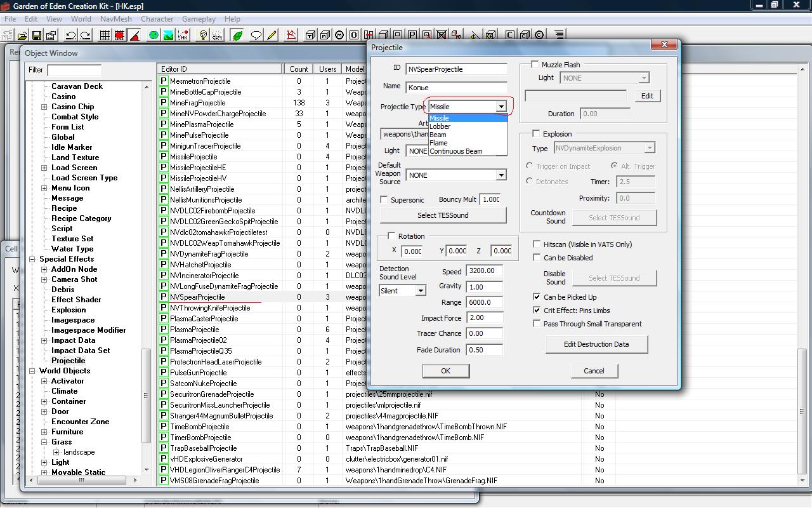Screen dimensions: 812x508
Task: Click the green leaf toolbar icon
Action: pos(238,36)
